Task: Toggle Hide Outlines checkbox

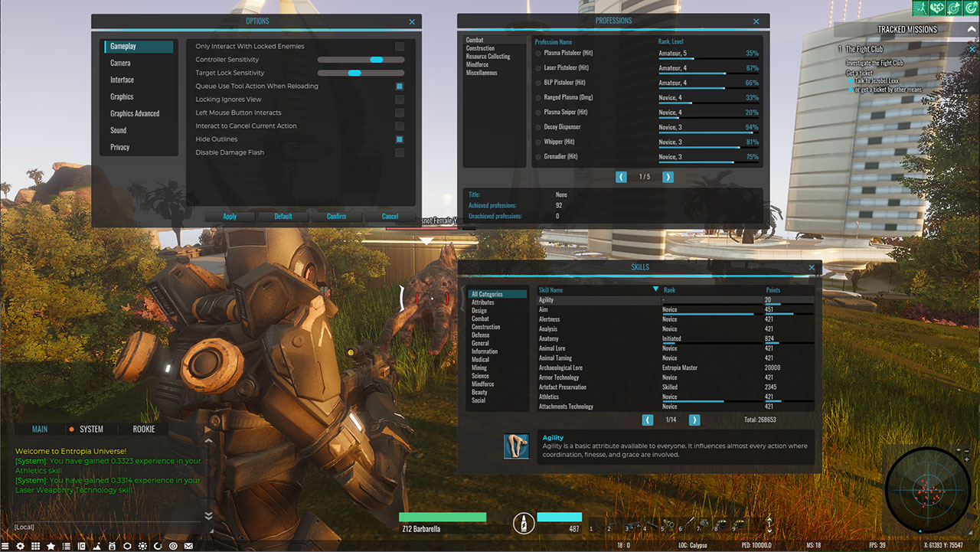Action: (400, 139)
